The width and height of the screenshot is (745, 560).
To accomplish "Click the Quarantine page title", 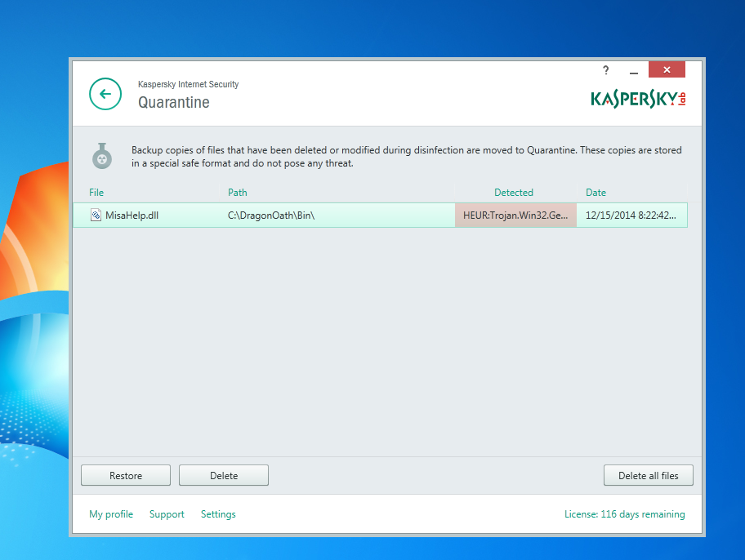I will click(x=174, y=103).
